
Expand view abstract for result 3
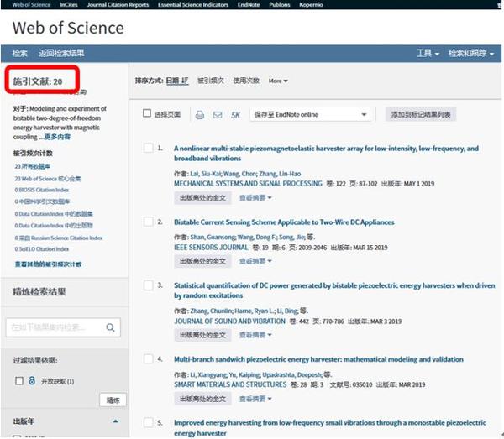click(x=255, y=335)
